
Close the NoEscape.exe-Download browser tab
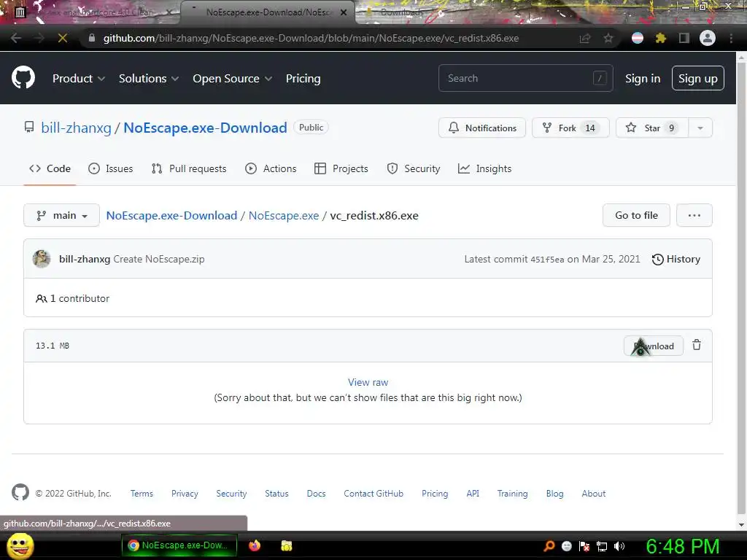click(344, 12)
